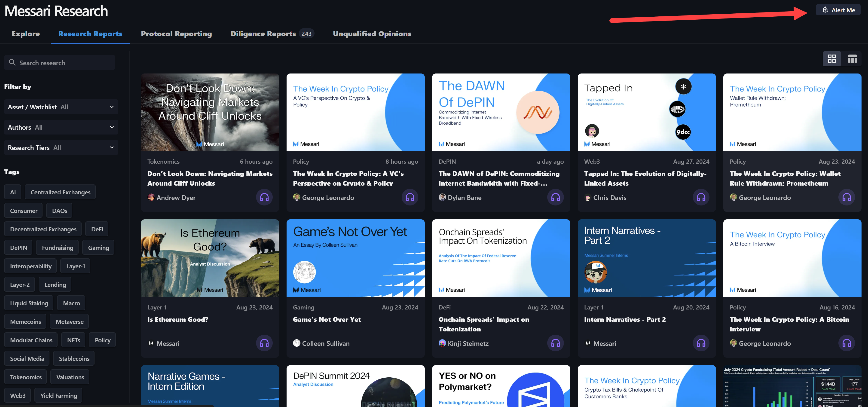Image resolution: width=868 pixels, height=407 pixels.
Task: Expand the Research Tiers filter dropdown
Action: (61, 148)
